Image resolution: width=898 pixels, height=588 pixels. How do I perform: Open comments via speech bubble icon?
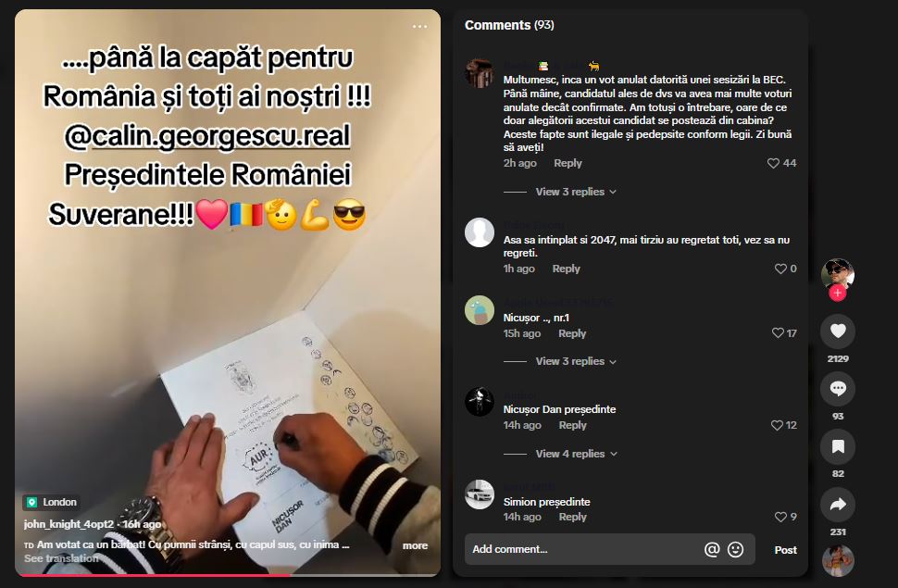point(838,389)
